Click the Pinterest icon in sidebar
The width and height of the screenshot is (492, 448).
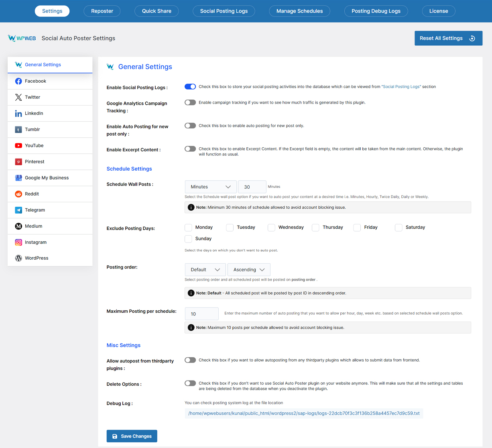coord(18,162)
